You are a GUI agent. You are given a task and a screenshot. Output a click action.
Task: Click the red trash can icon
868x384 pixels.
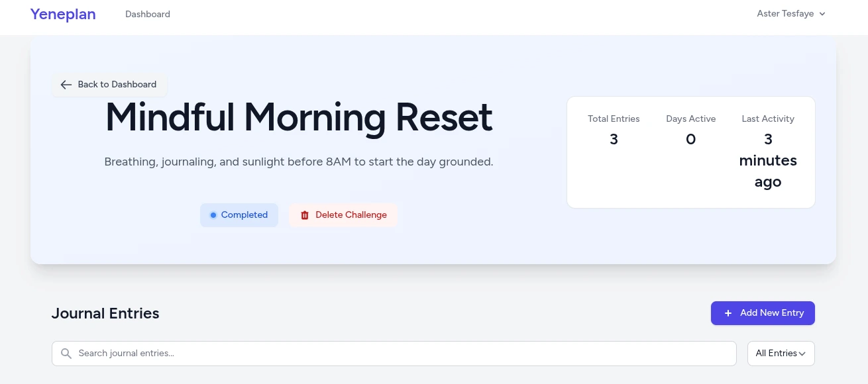pyautogui.click(x=305, y=215)
